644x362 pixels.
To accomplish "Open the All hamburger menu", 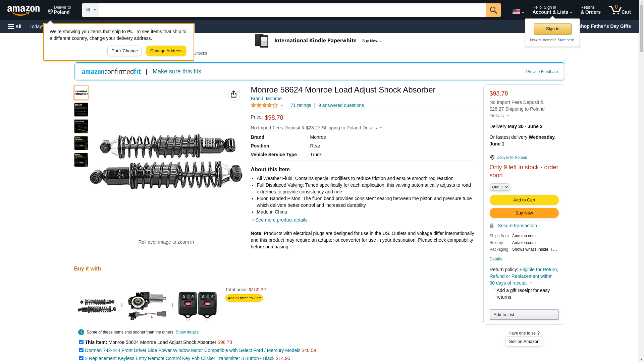I will pyautogui.click(x=15, y=26).
